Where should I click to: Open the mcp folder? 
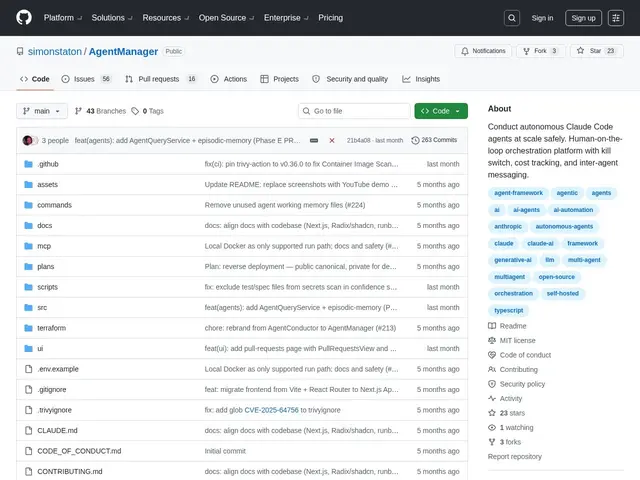[x=44, y=246]
